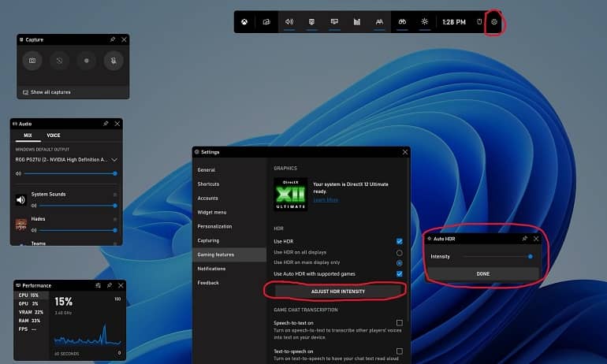The image size is (607, 364).
Task: Mute Hades small speaker icon
Action: (x=34, y=230)
